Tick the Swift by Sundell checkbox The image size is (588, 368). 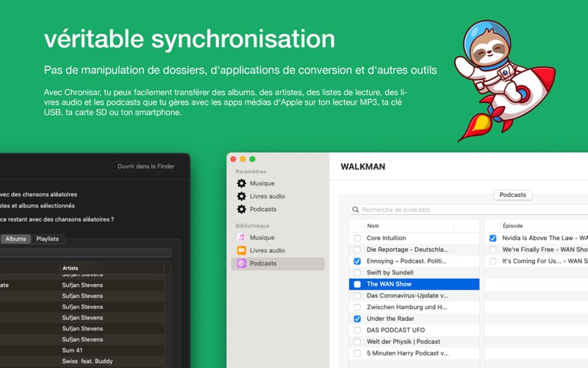pyautogui.click(x=357, y=272)
